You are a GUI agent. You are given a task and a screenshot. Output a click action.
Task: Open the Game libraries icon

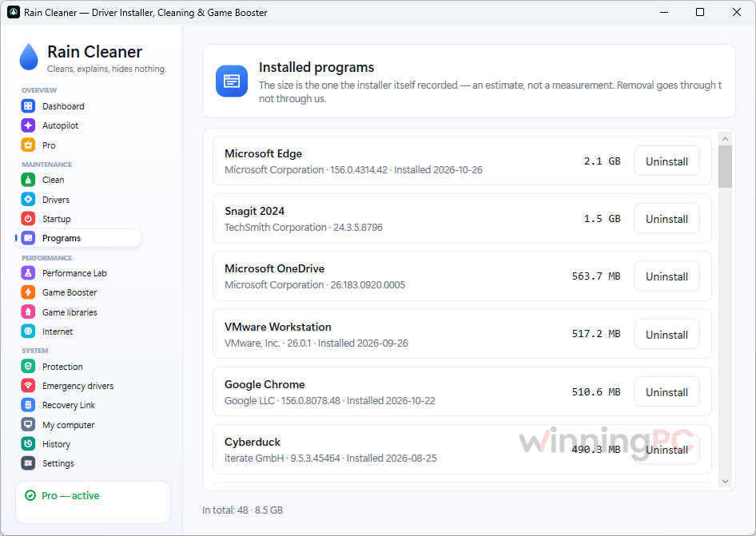click(28, 312)
